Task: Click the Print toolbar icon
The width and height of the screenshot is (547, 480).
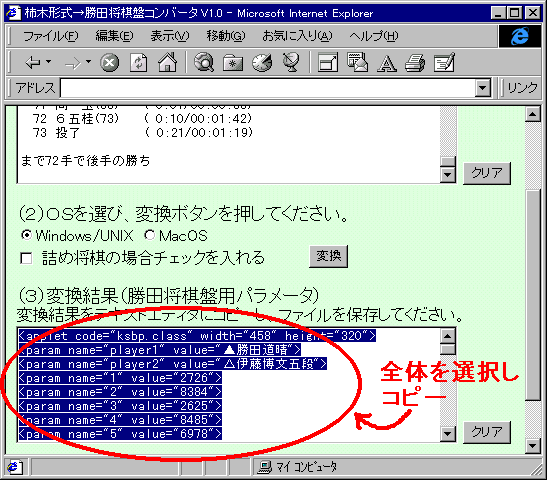Action: click(415, 63)
